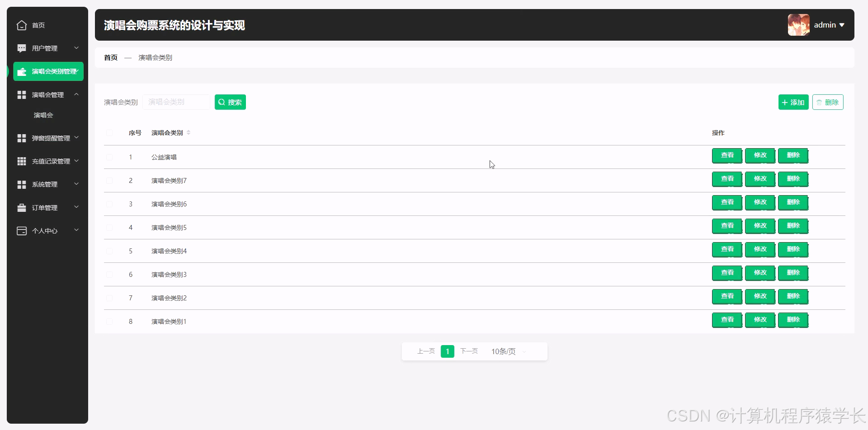Click the grid icon beside 系统管理
This screenshot has height=430, width=868.
pyautogui.click(x=22, y=184)
